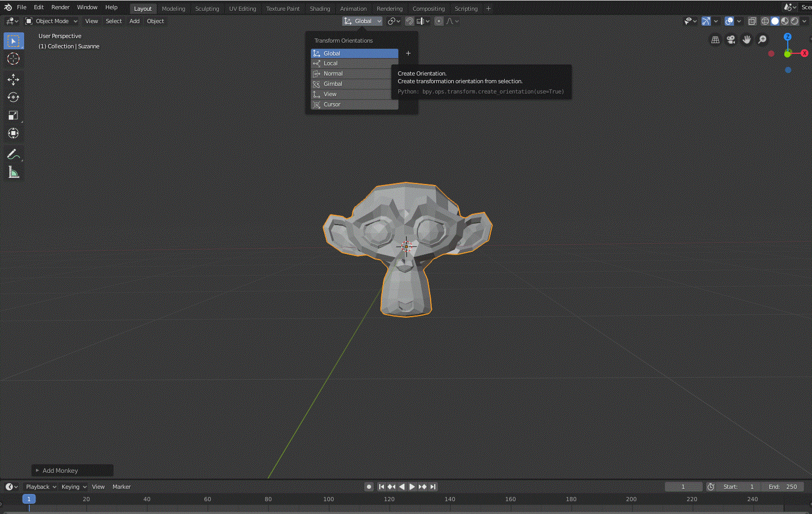Click the End frame 250 field
Viewport: 812px width, 514px height.
[784, 487]
